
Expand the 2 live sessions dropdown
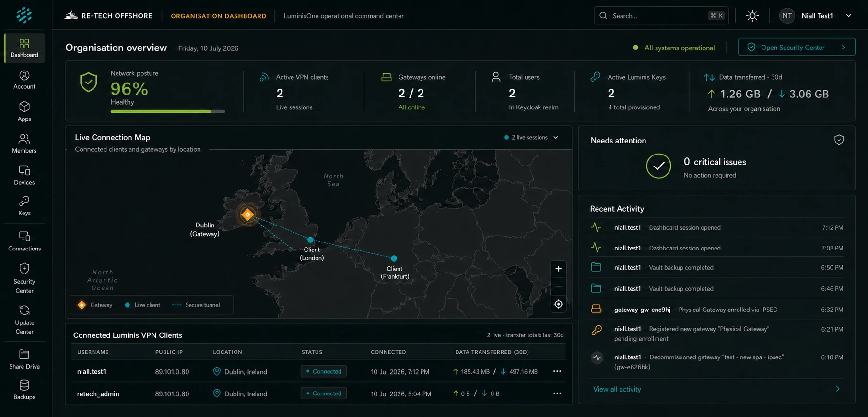point(531,137)
